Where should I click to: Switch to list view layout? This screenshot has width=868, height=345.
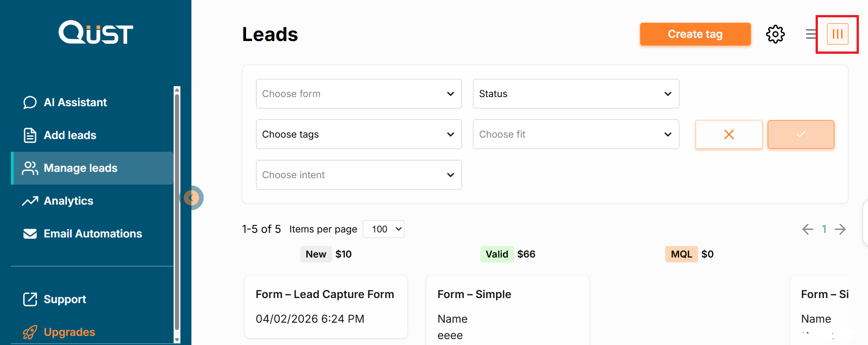point(811,34)
